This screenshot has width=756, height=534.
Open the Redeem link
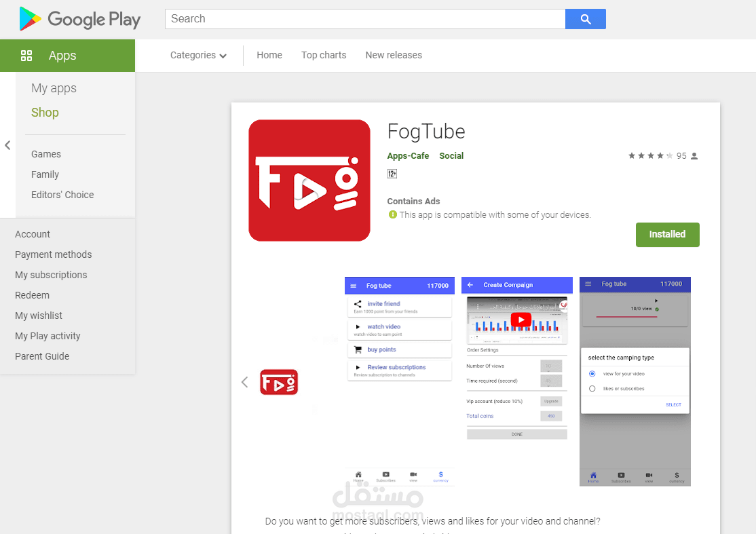(32, 295)
